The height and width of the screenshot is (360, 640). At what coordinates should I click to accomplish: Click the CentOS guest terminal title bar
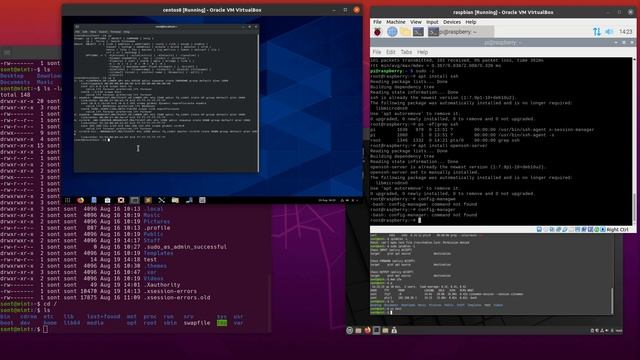pos(166,27)
